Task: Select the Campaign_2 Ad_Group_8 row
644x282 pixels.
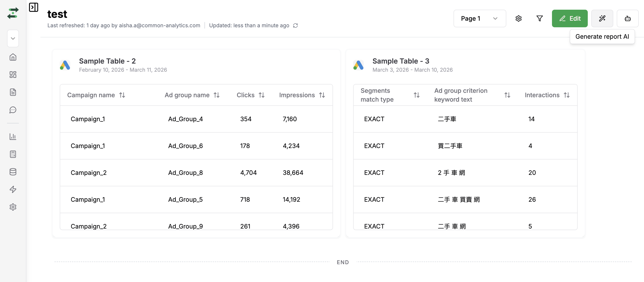Action: (x=196, y=172)
